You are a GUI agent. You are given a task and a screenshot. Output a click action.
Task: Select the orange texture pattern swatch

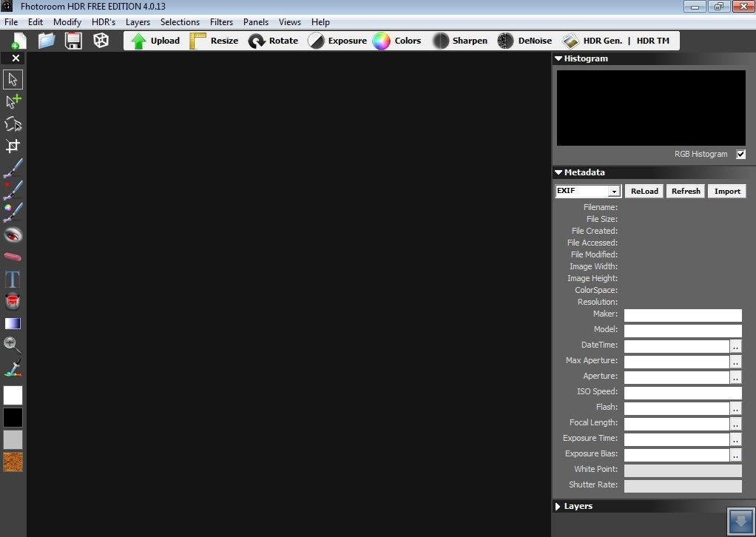pos(13,462)
